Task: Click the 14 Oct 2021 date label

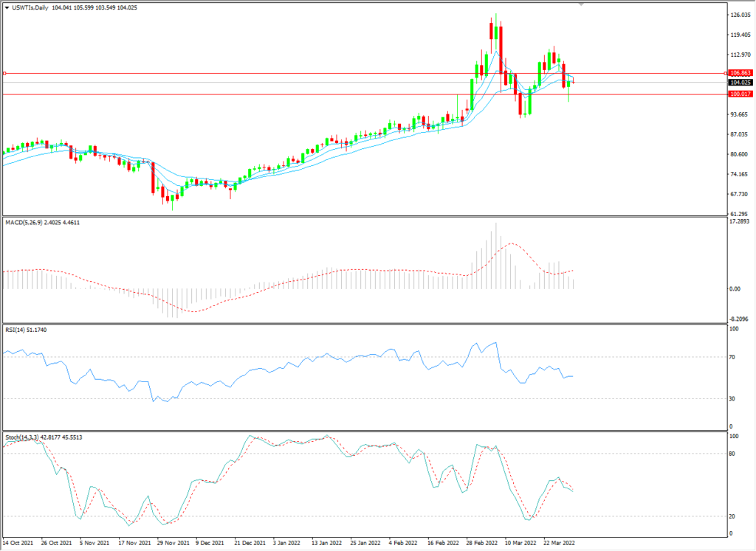Action: (18, 541)
